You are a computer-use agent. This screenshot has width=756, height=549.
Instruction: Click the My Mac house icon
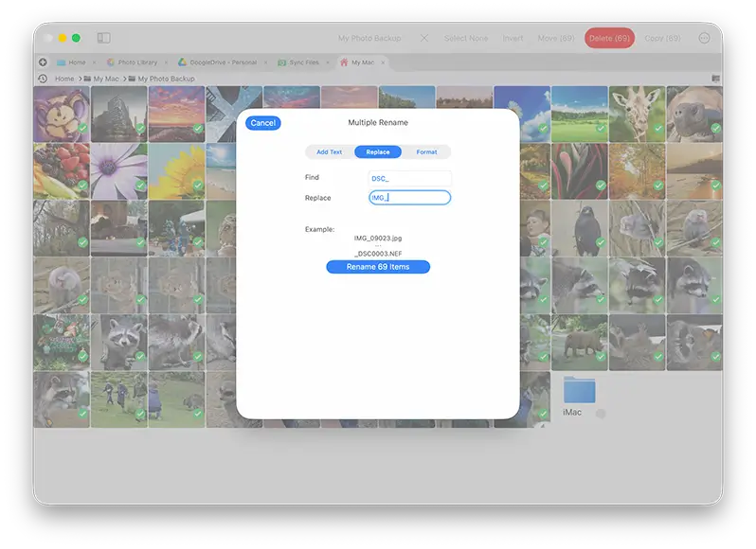point(344,62)
